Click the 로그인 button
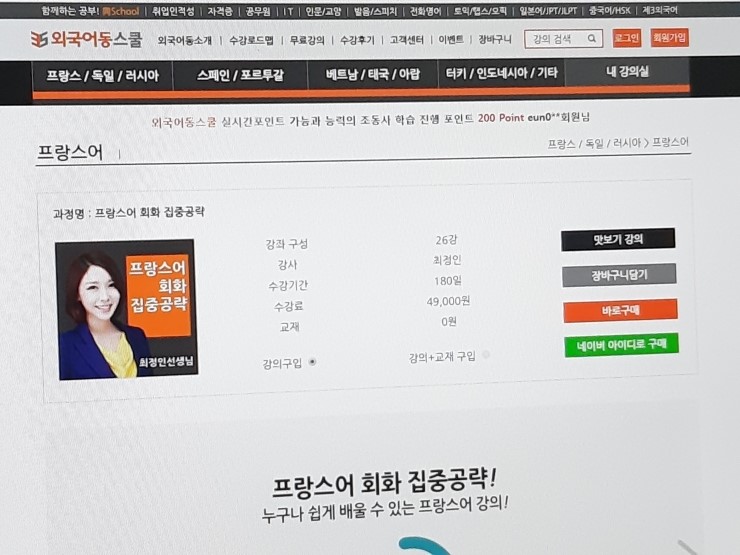The height and width of the screenshot is (555, 740). 627,38
